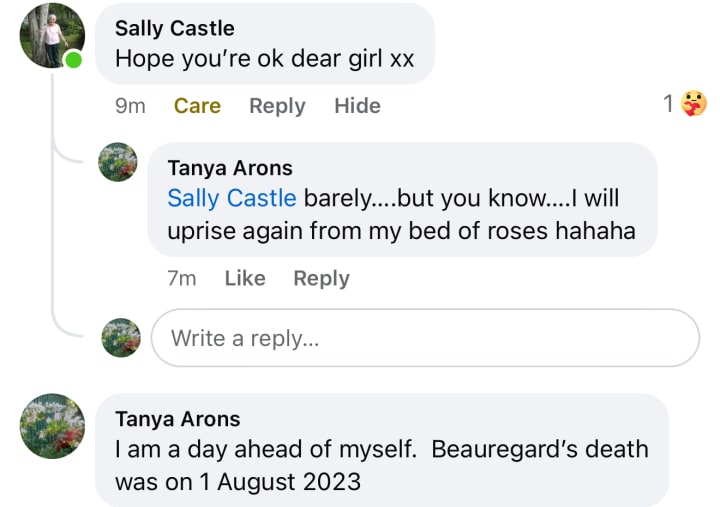
Task: Open Tanya Arons' avatar on the bottom comment
Action: [52, 425]
